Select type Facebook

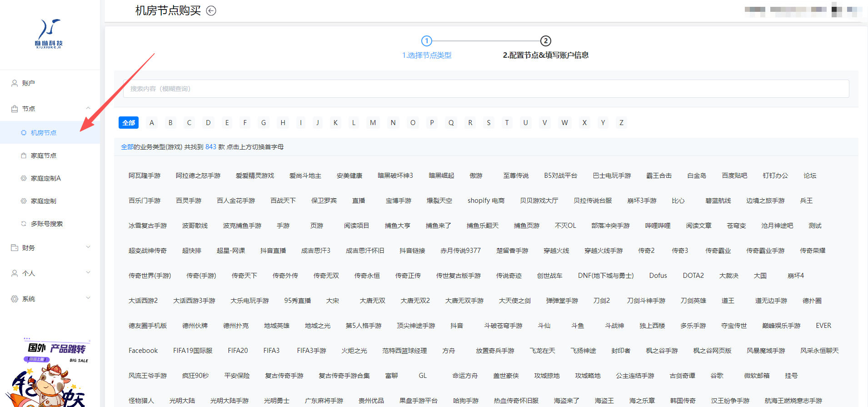coord(143,351)
